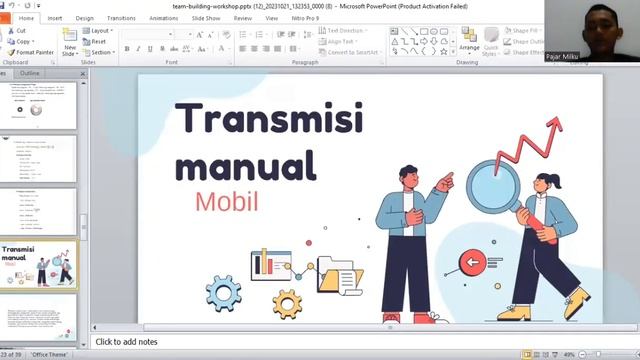Open the Layout dropdown
Image resolution: width=640 pixels, height=360 pixels.
coord(98,31)
